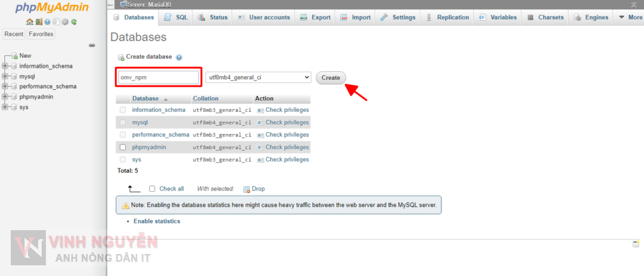Click the mysql database cylinder icon in the tree
This screenshot has width=644, height=276.
pos(14,77)
